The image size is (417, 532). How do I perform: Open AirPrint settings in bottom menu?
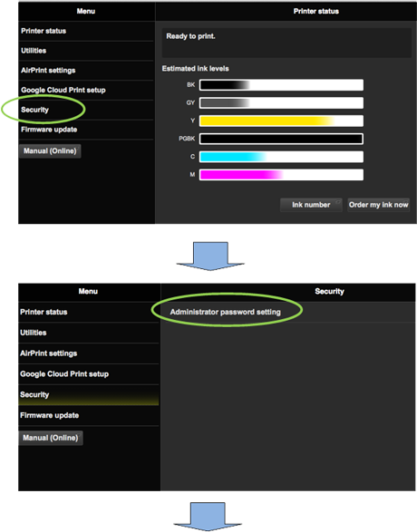[89, 353]
